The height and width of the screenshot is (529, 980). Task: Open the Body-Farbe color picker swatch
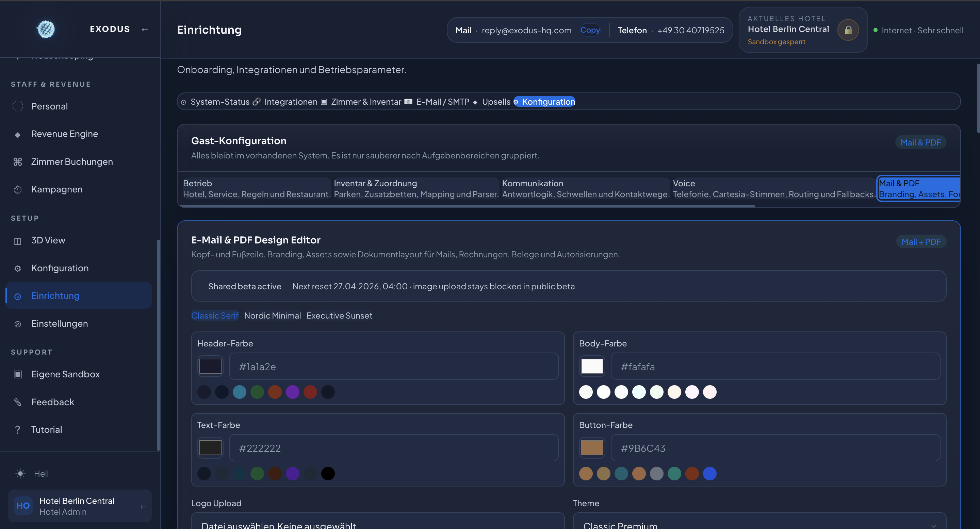point(592,366)
